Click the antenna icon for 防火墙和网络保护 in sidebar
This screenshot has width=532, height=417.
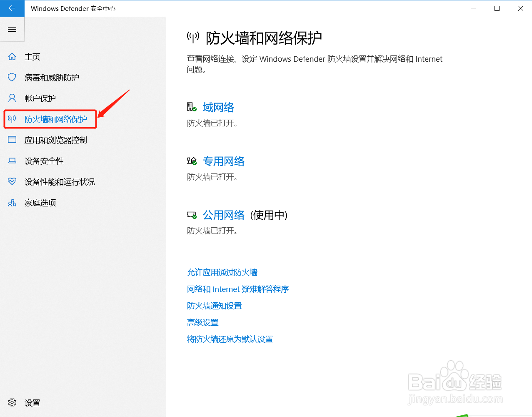[x=12, y=119]
